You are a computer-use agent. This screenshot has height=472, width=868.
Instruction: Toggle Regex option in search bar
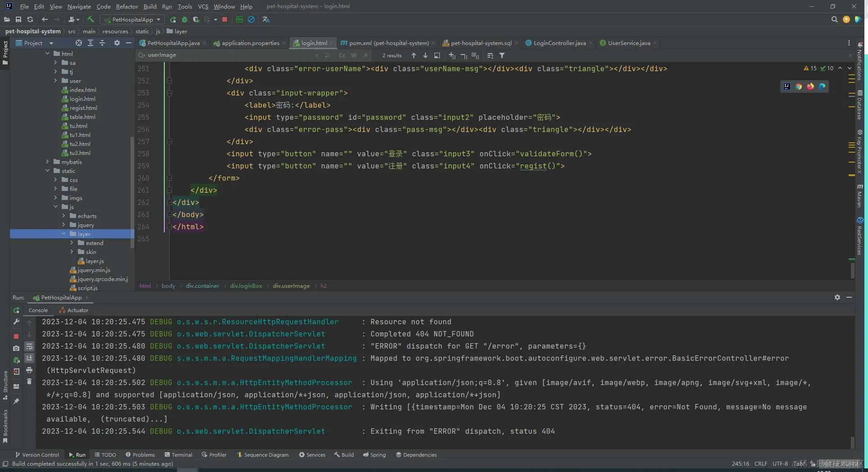click(366, 55)
